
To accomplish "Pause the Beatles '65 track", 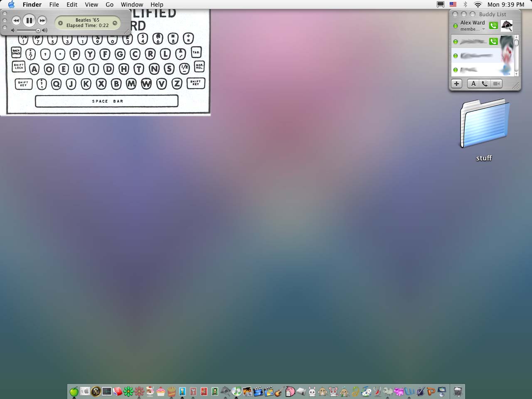I will (x=29, y=20).
